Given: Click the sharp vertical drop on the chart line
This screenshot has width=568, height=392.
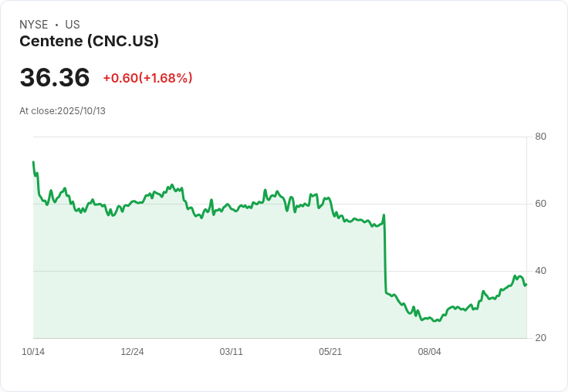Looking at the screenshot, I should tap(384, 255).
